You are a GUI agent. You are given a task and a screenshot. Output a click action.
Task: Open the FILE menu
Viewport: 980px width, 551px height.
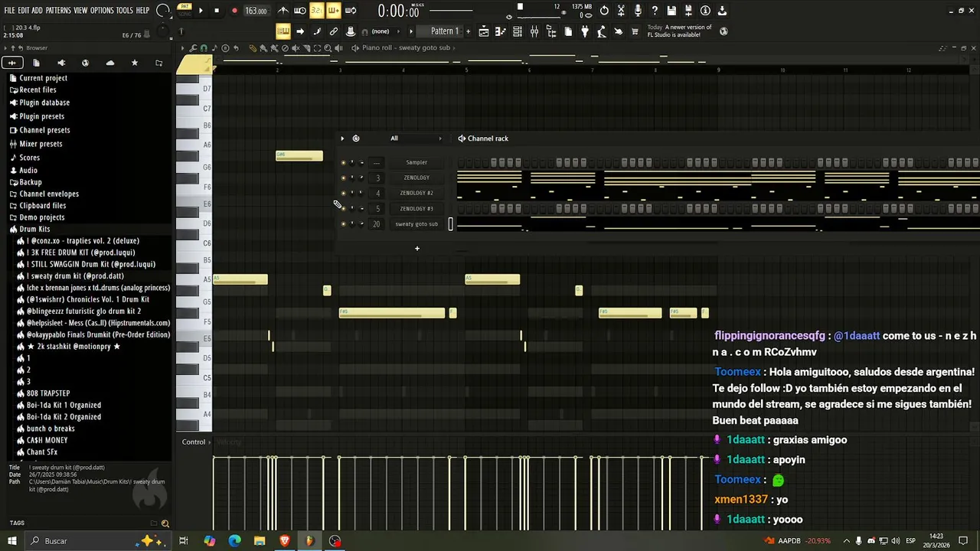9,11
